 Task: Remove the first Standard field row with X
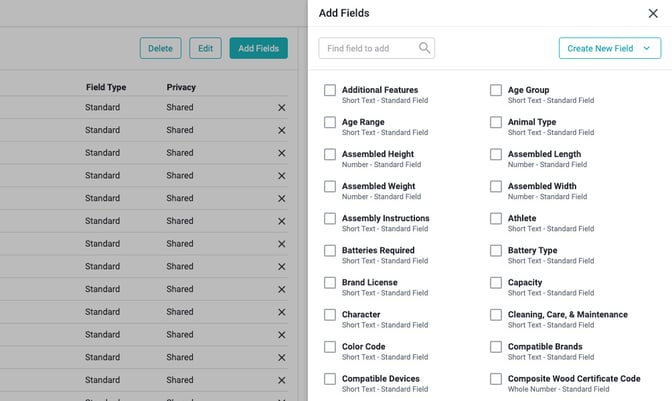(281, 107)
